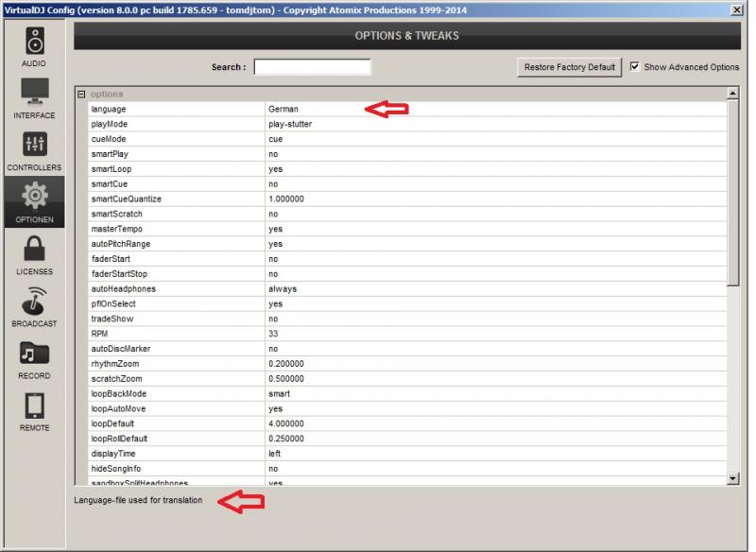Click the faderStartStop option row
This screenshot has height=552, width=756.
(x=407, y=273)
